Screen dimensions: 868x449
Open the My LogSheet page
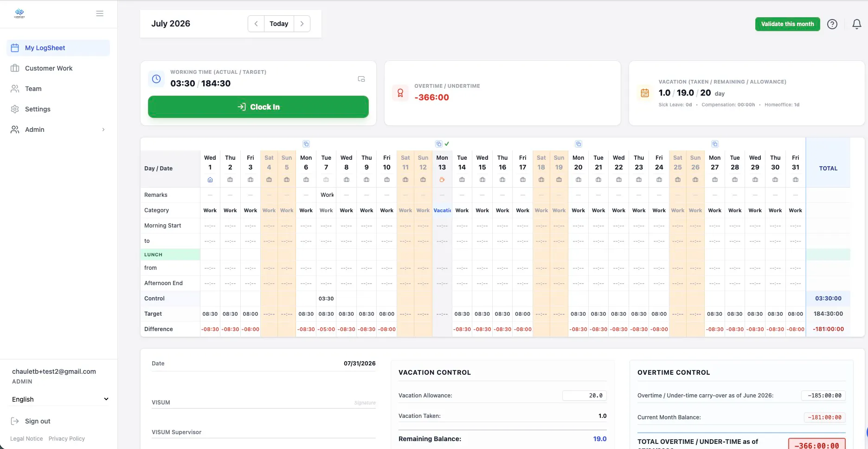click(58, 48)
